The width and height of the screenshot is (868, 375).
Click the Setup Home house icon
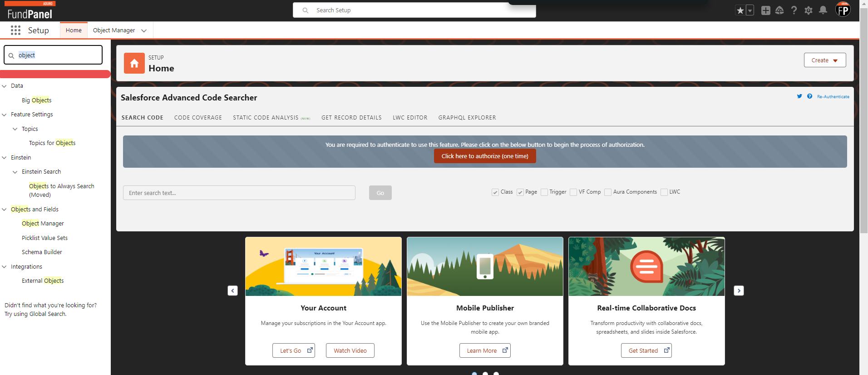pyautogui.click(x=134, y=63)
